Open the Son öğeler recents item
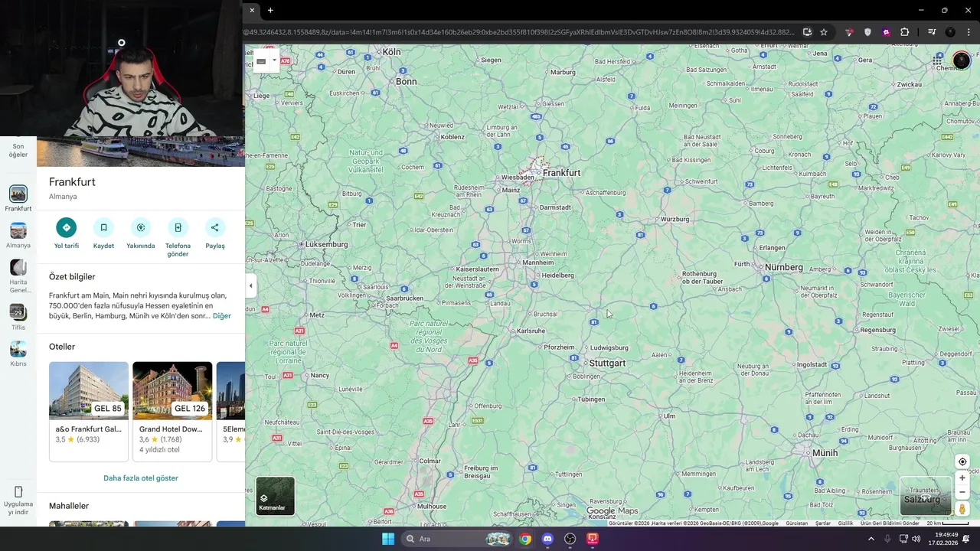980x551 pixels. [18, 150]
